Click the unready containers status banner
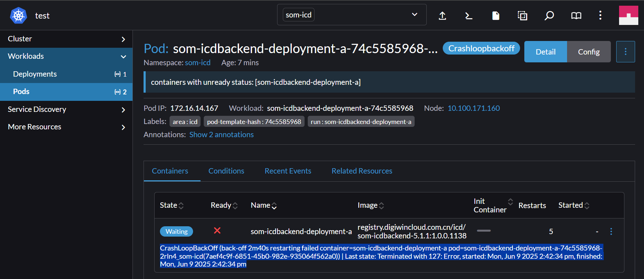Image resolution: width=644 pixels, height=279 pixels. pyautogui.click(x=389, y=82)
